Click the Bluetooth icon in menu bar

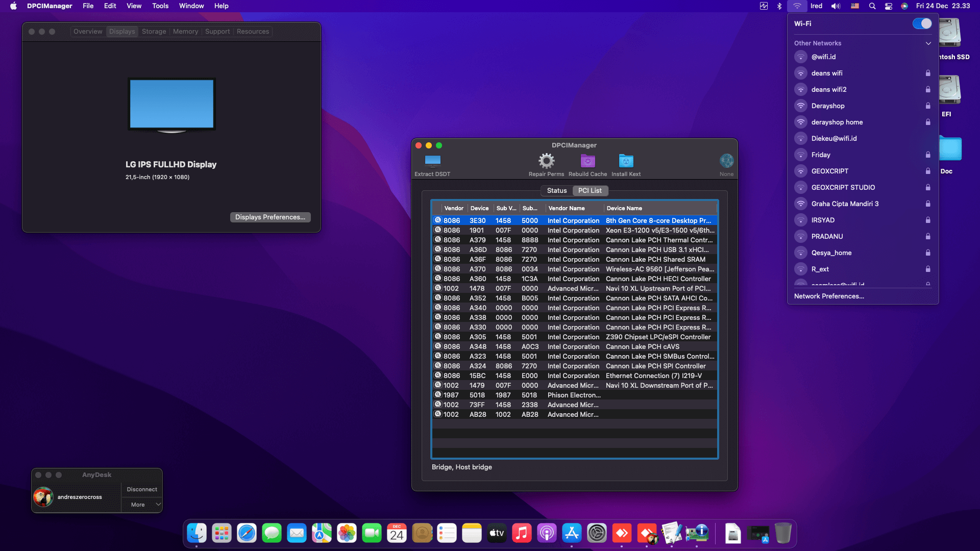tap(779, 6)
